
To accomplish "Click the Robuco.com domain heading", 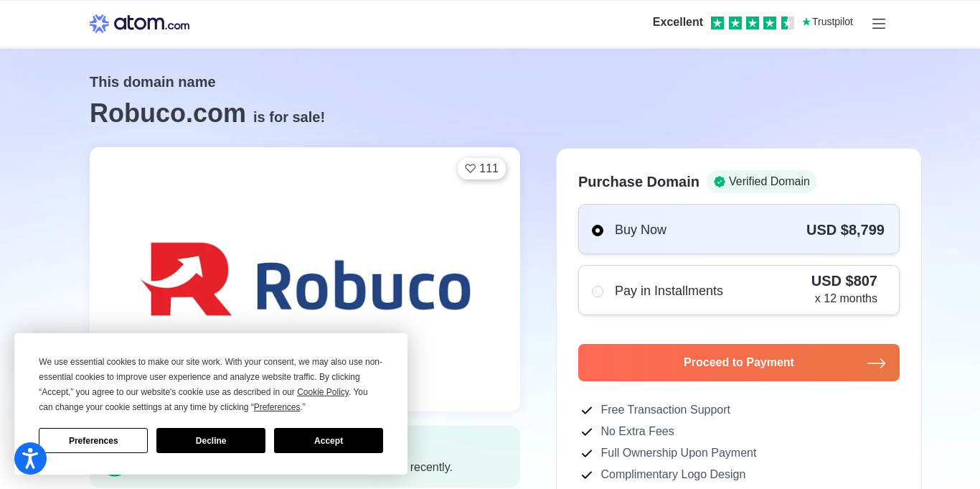I will [x=168, y=113].
